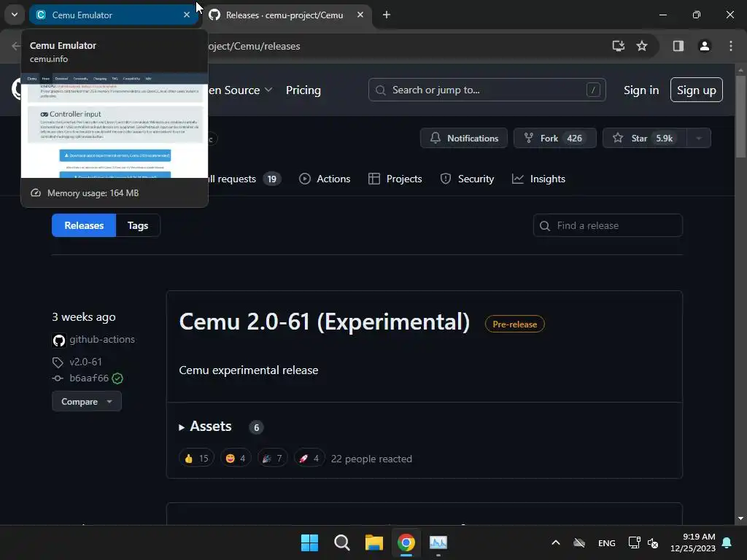Open the github-actions author link
This screenshot has height=560, width=747.
[102, 340]
